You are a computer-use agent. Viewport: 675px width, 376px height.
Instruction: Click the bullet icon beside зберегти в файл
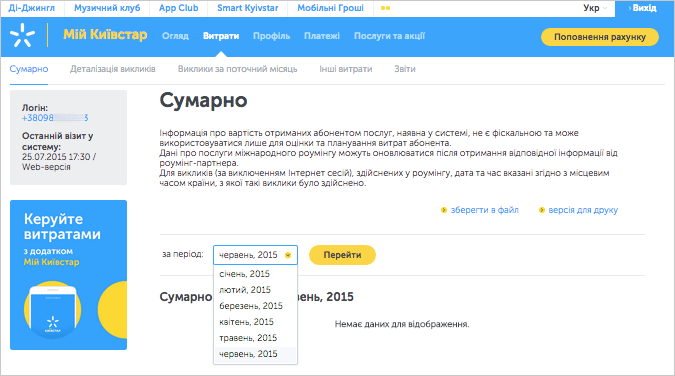444,210
